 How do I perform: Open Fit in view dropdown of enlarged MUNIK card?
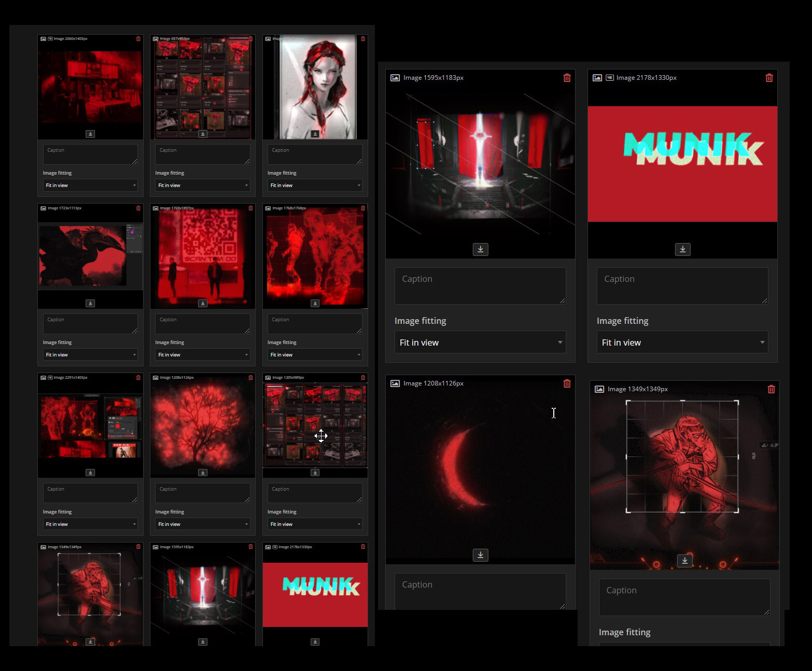(x=682, y=342)
